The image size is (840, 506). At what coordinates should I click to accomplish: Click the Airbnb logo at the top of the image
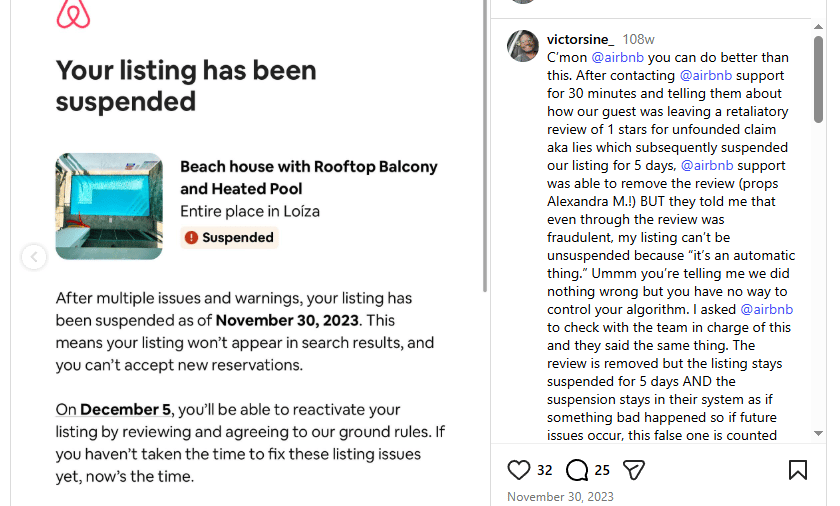coord(73,13)
